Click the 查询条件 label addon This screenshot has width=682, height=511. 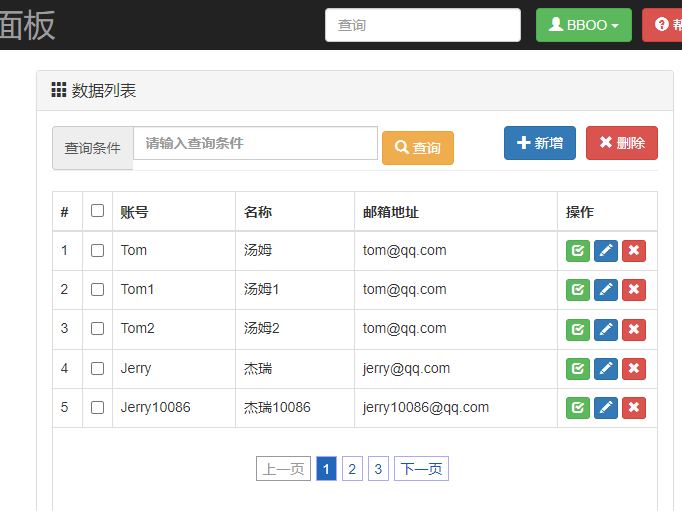(93, 148)
